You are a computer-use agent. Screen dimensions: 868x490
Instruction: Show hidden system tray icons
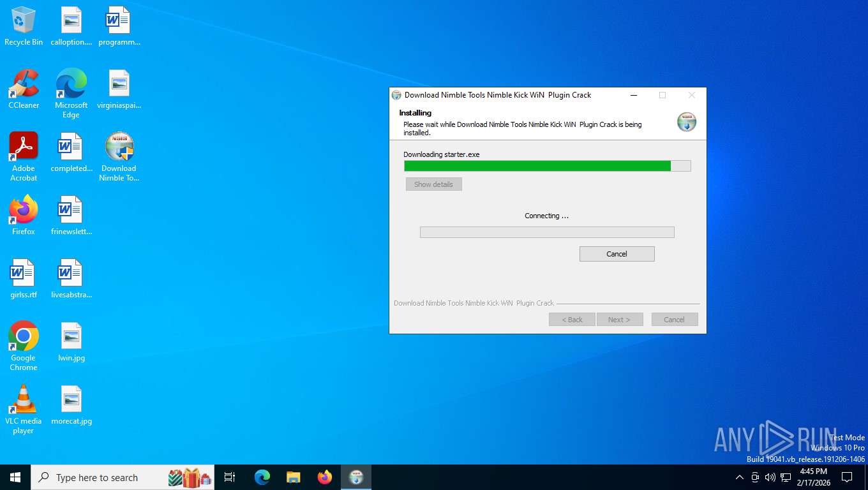(740, 477)
